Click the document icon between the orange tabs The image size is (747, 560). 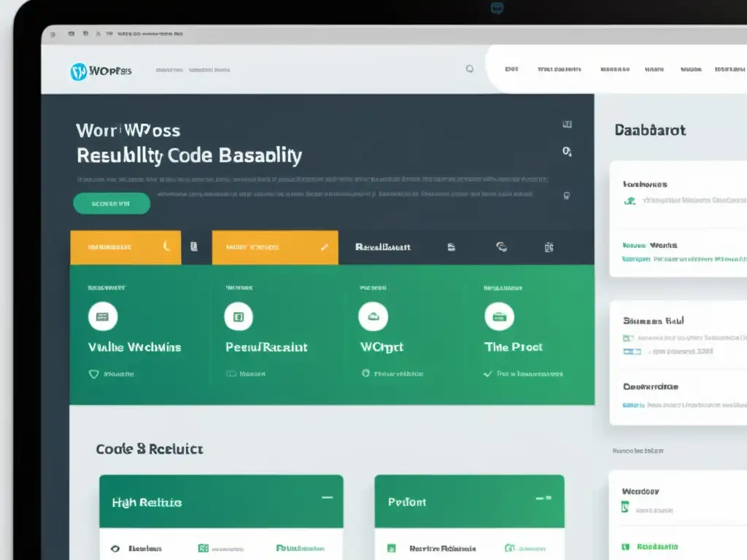click(x=194, y=246)
